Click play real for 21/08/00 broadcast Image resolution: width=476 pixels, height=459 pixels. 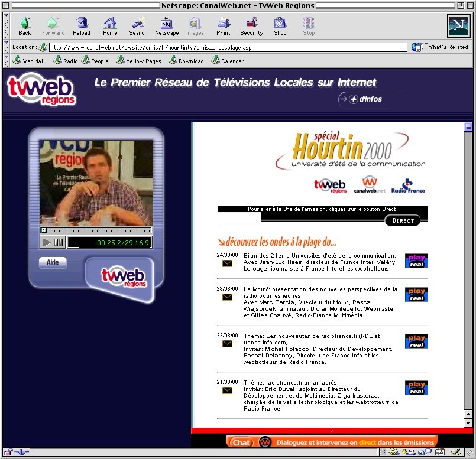click(416, 388)
